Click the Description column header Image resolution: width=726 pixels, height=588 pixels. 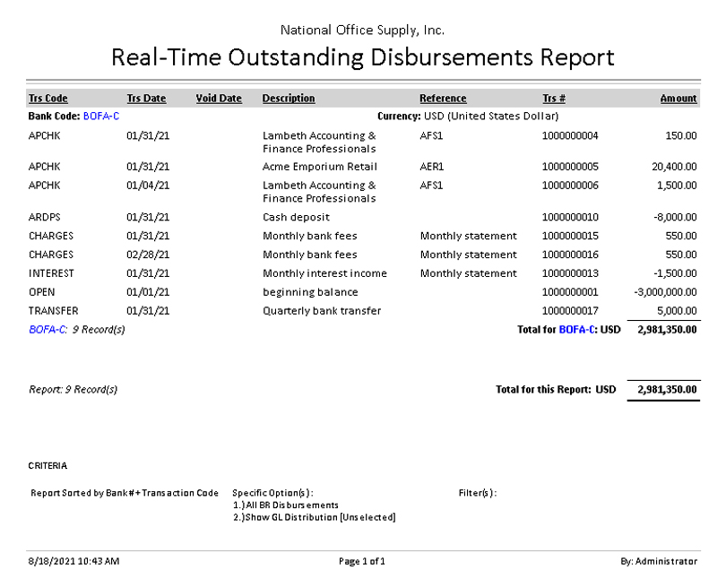click(289, 99)
